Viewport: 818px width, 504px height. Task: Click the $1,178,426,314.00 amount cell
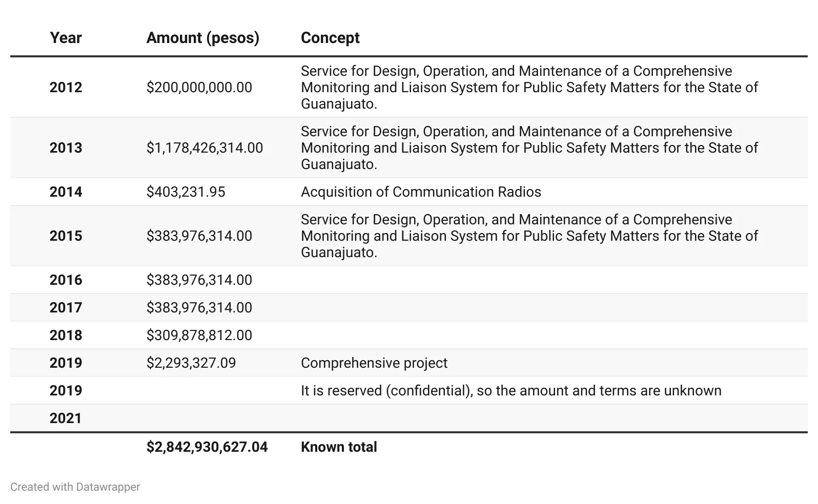tap(205, 148)
